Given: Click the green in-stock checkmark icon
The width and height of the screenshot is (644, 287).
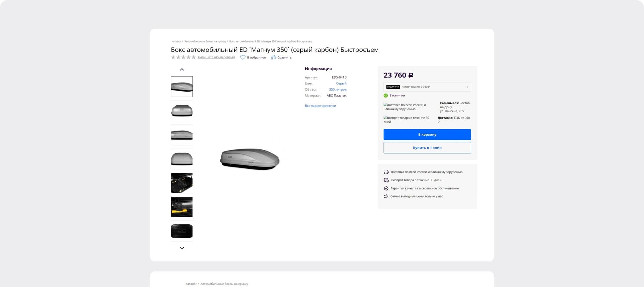Looking at the screenshot, I should (x=386, y=95).
